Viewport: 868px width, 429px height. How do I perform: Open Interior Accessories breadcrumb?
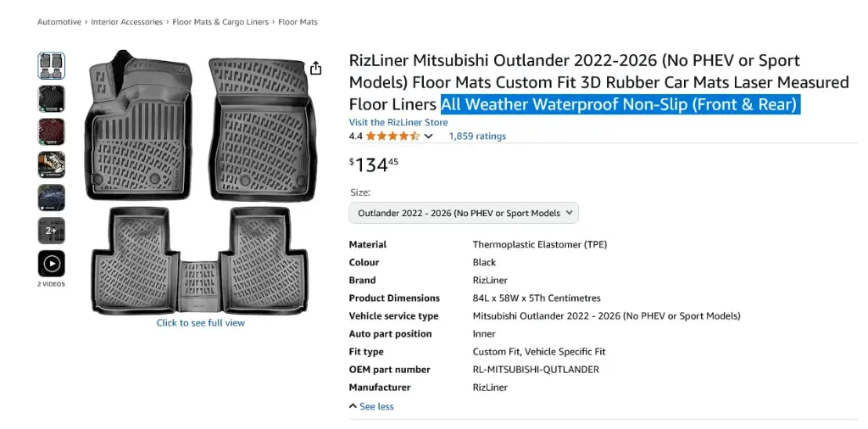[x=126, y=22]
